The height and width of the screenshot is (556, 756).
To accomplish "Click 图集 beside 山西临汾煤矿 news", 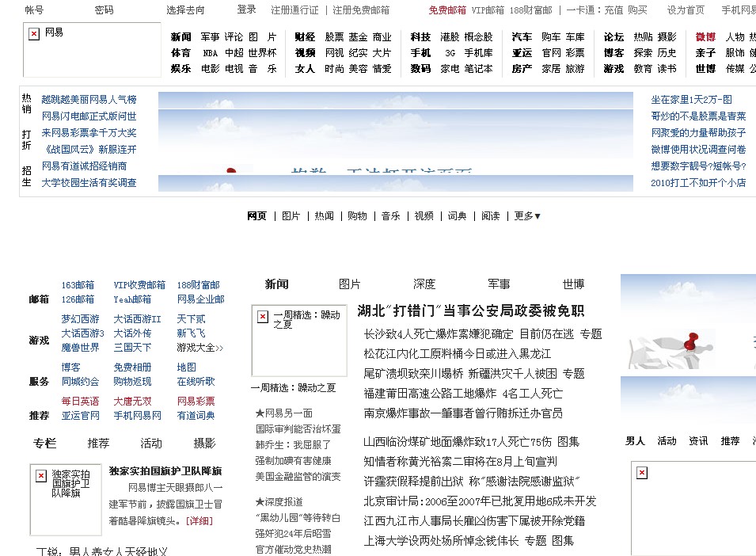I will (568, 441).
